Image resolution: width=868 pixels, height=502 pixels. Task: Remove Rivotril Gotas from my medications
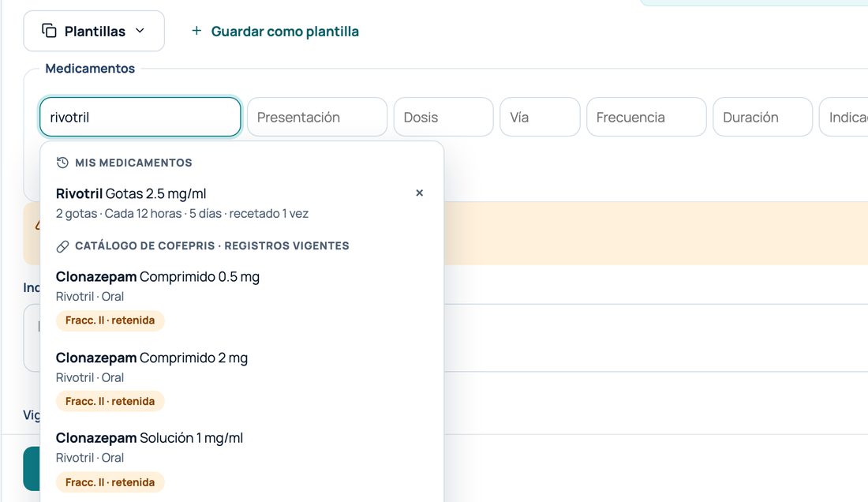pos(419,193)
